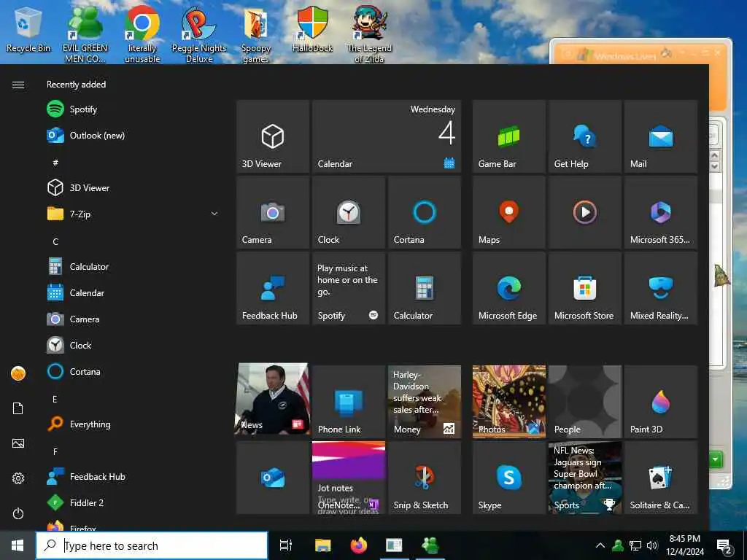Image resolution: width=747 pixels, height=560 pixels.
Task: Open Calculator in the app list
Action: click(x=133, y=267)
